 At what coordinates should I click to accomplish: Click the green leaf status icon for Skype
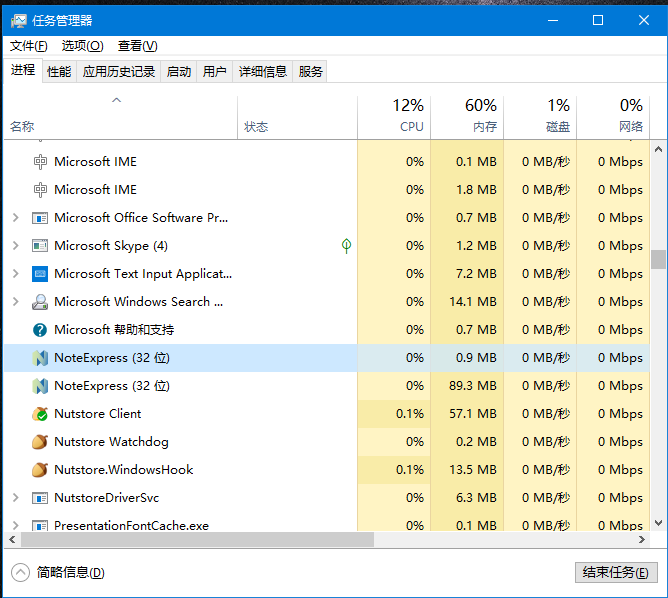(346, 245)
